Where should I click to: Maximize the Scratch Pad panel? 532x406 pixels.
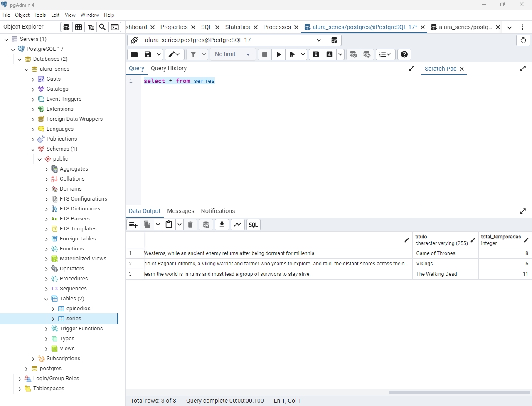click(523, 69)
